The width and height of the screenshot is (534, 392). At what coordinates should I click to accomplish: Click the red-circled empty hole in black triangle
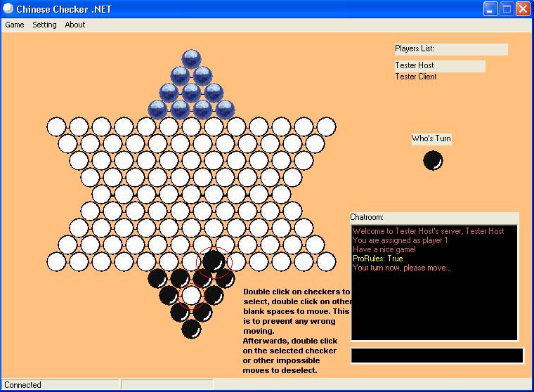point(191,295)
